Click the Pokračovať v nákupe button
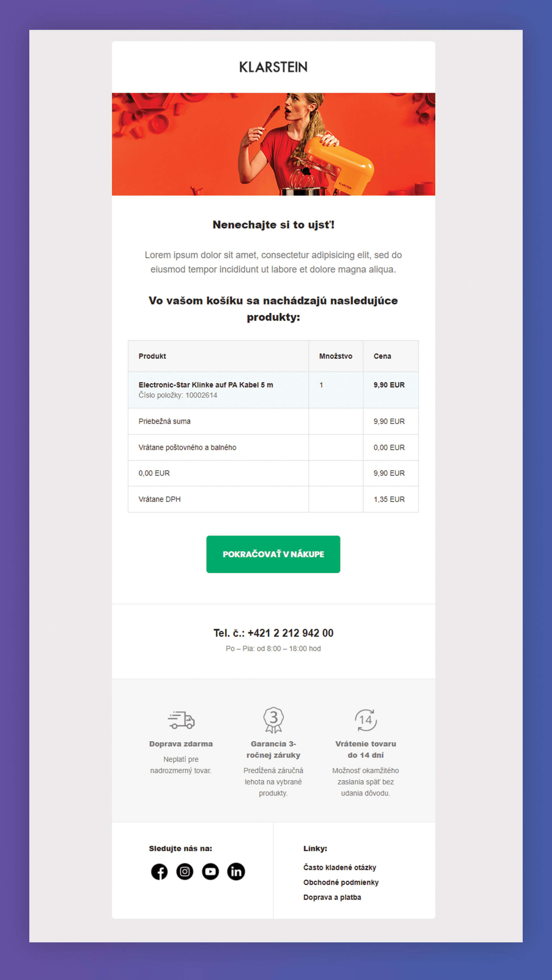 pyautogui.click(x=273, y=554)
